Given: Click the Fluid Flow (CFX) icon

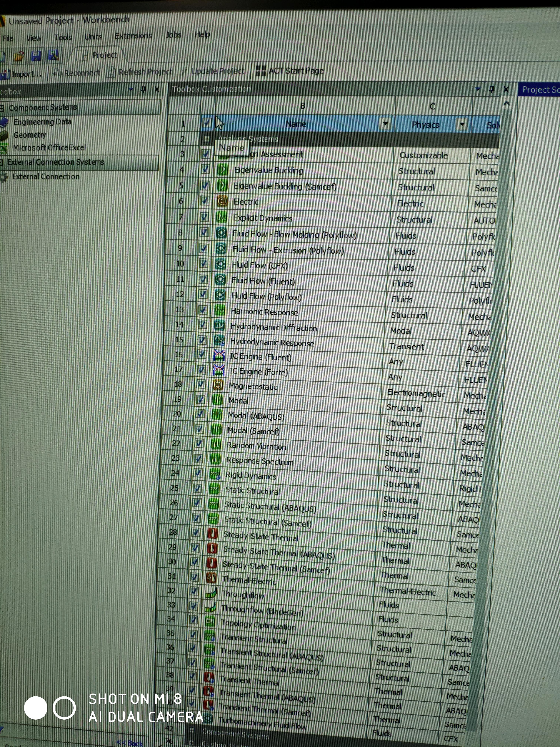Looking at the screenshot, I should click(220, 264).
